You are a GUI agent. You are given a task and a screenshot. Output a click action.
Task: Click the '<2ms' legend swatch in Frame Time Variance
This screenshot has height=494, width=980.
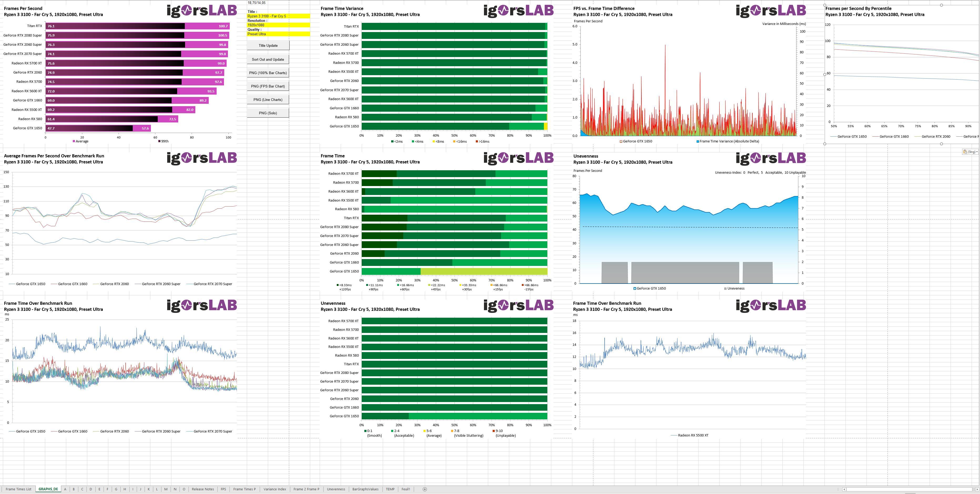392,141
